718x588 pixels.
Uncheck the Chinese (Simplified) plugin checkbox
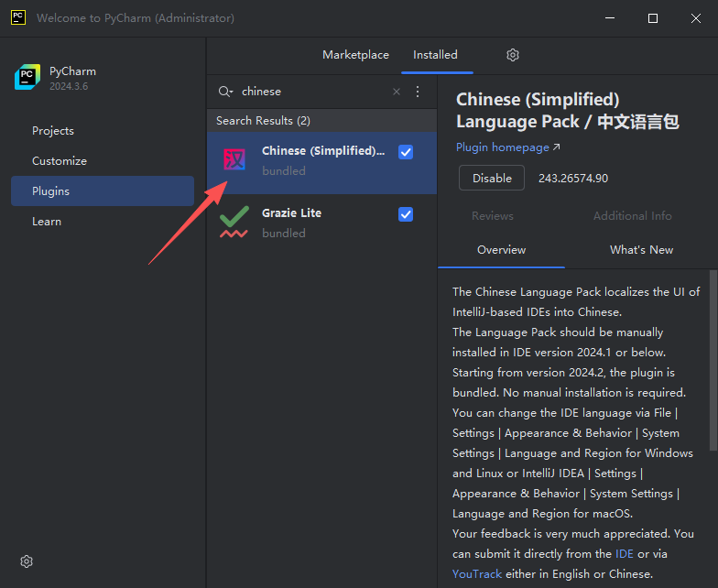406,152
